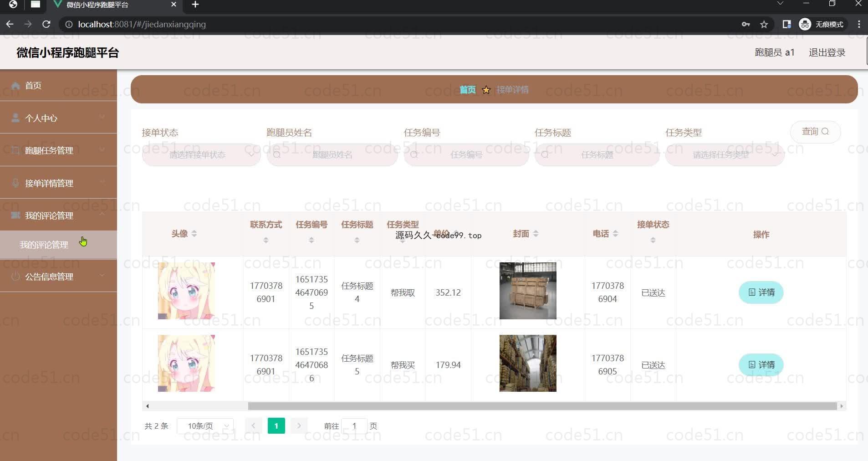Click 退出登录 to log out

[x=827, y=52]
